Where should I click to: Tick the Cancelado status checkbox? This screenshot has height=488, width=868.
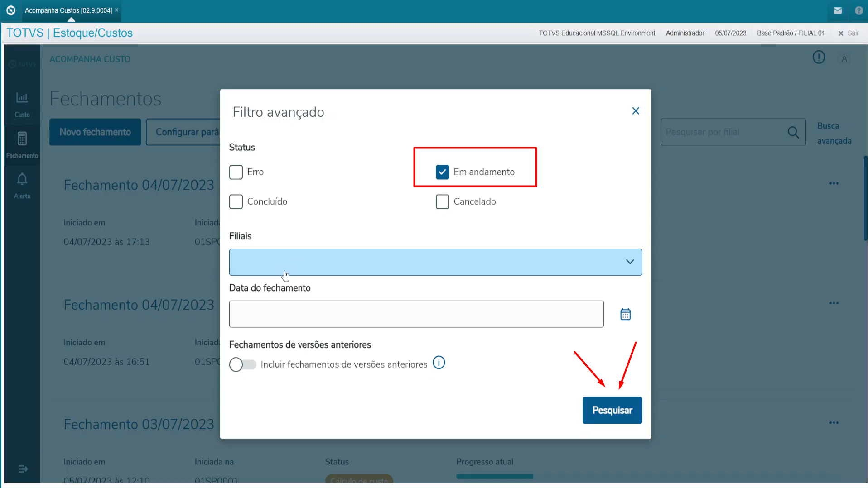point(442,201)
